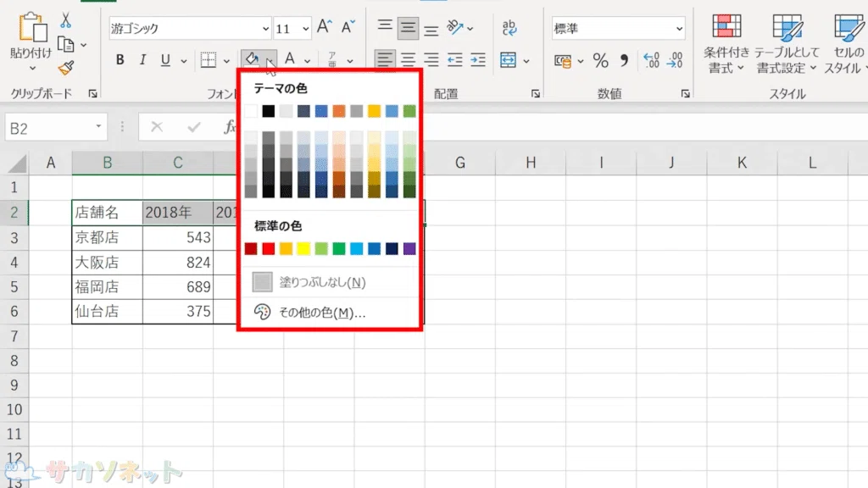This screenshot has width=868, height=488.
Task: Toggle Italic formatting
Action: click(142, 60)
